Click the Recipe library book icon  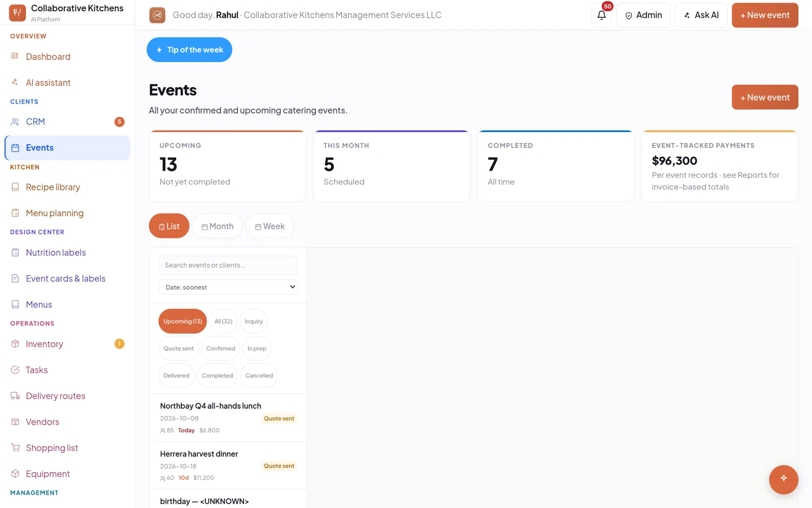pyautogui.click(x=15, y=187)
